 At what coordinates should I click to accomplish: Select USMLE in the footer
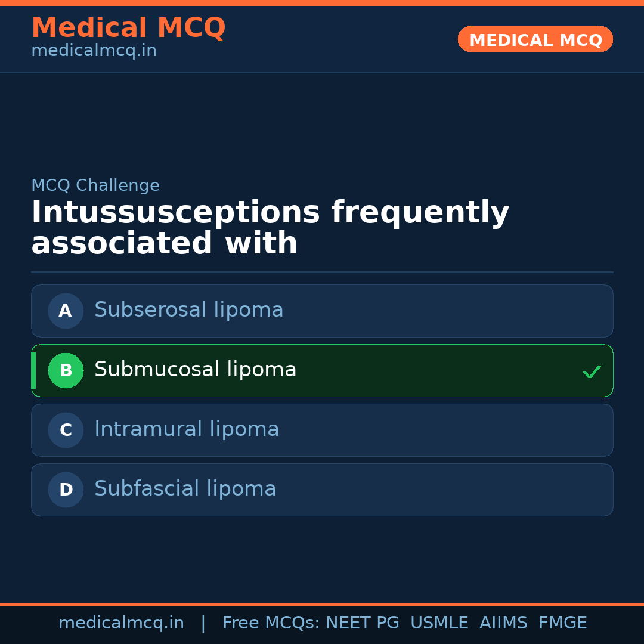coord(439,623)
